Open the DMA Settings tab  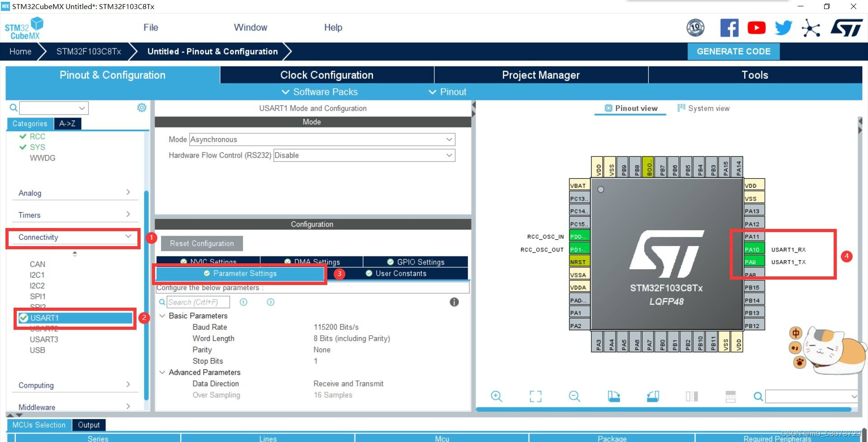coord(312,261)
